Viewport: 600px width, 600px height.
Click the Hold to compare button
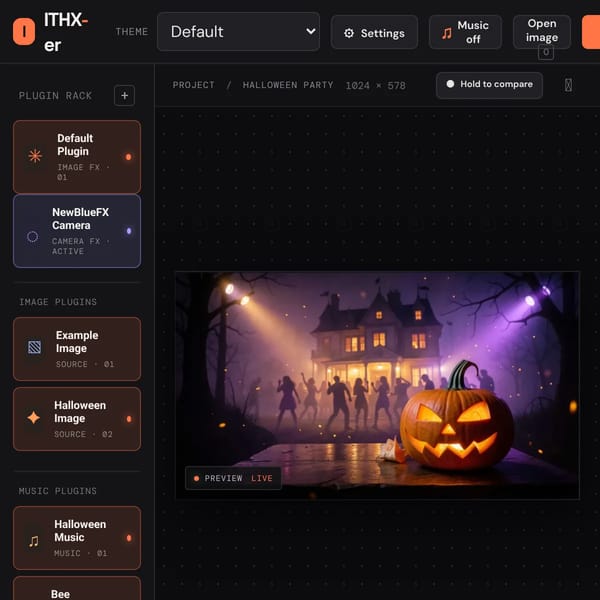(489, 85)
